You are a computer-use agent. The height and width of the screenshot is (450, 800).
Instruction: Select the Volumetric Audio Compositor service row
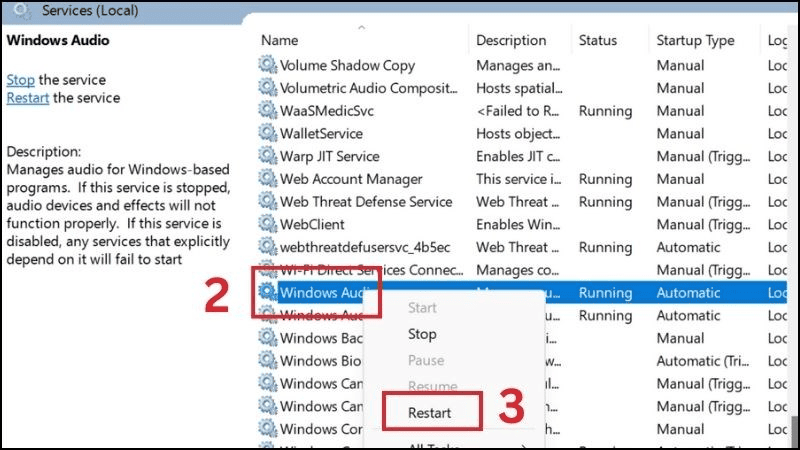click(368, 88)
